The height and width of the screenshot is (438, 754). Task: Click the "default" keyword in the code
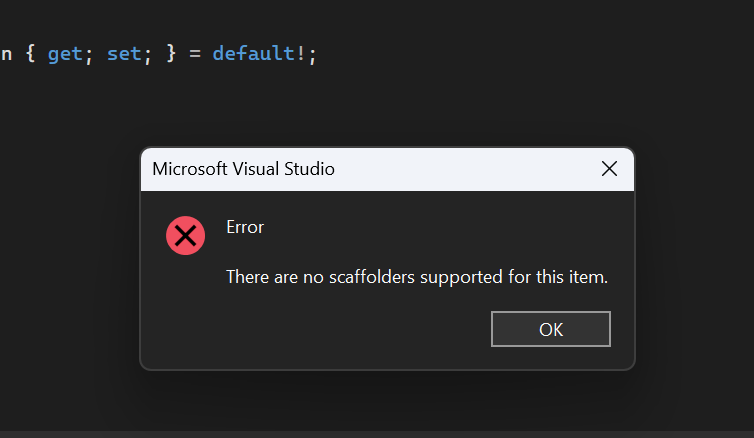click(x=254, y=53)
